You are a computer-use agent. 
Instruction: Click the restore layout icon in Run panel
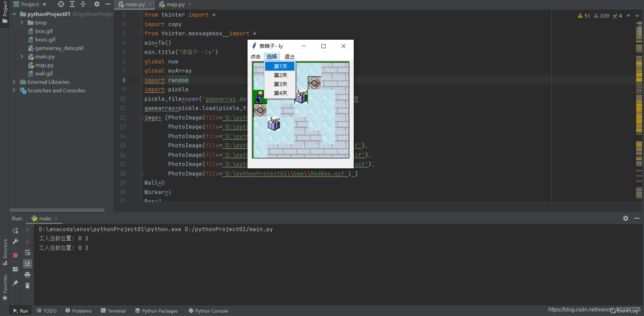click(15, 269)
